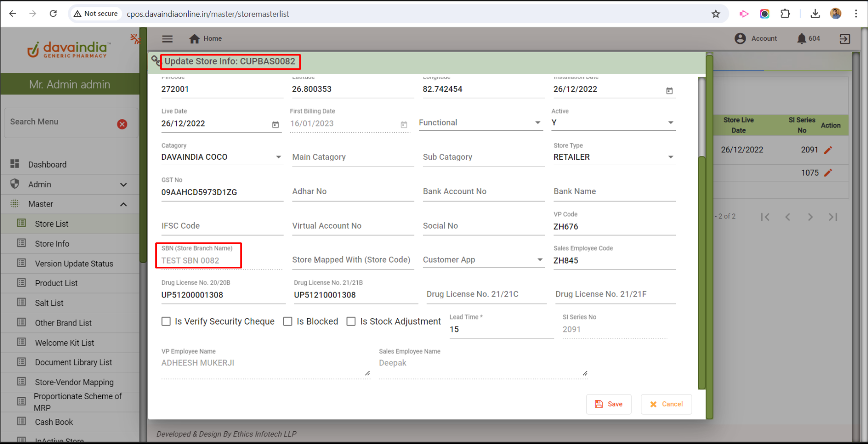Check the Is Blocked checkbox
868x444 pixels.
pyautogui.click(x=288, y=321)
